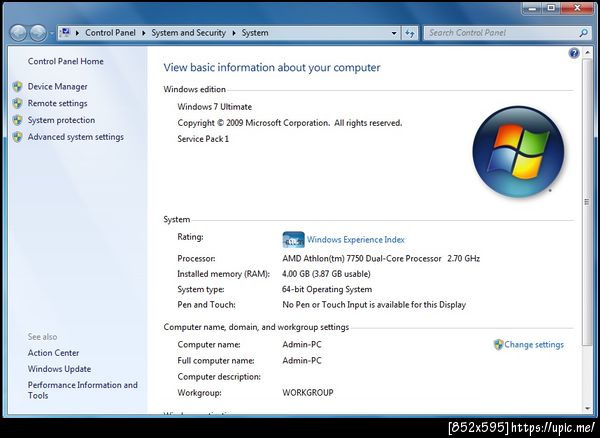The width and height of the screenshot is (600, 438).
Task: Click the Copyright 2009 Microsoft Corporation text
Action: pyautogui.click(x=290, y=123)
